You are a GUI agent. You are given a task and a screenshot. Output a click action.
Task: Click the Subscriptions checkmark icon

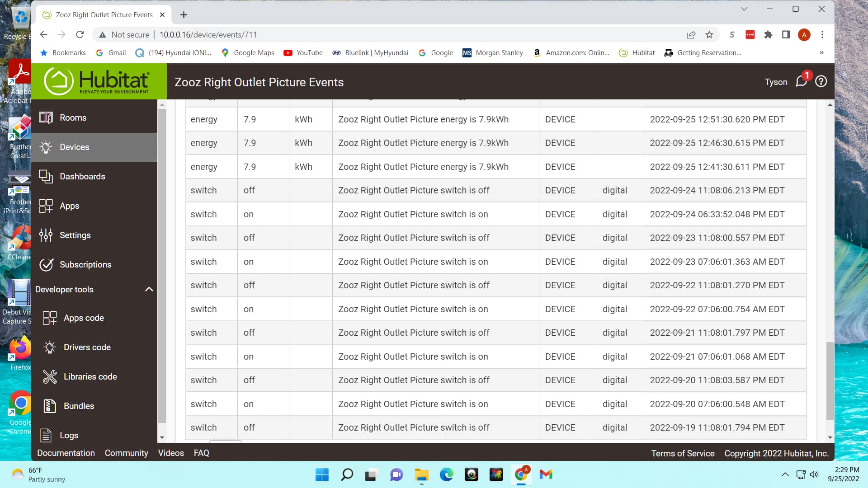pyautogui.click(x=46, y=265)
